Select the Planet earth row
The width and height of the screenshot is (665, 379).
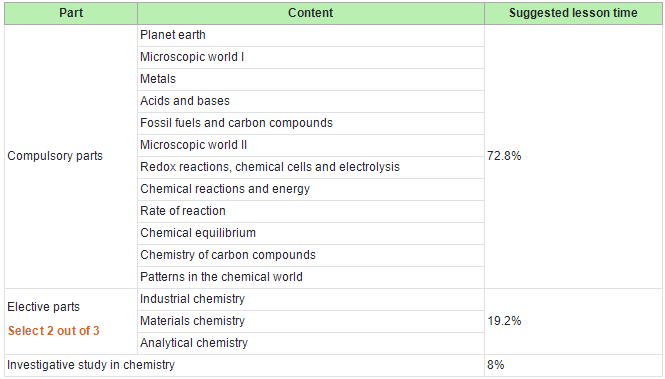tap(310, 35)
